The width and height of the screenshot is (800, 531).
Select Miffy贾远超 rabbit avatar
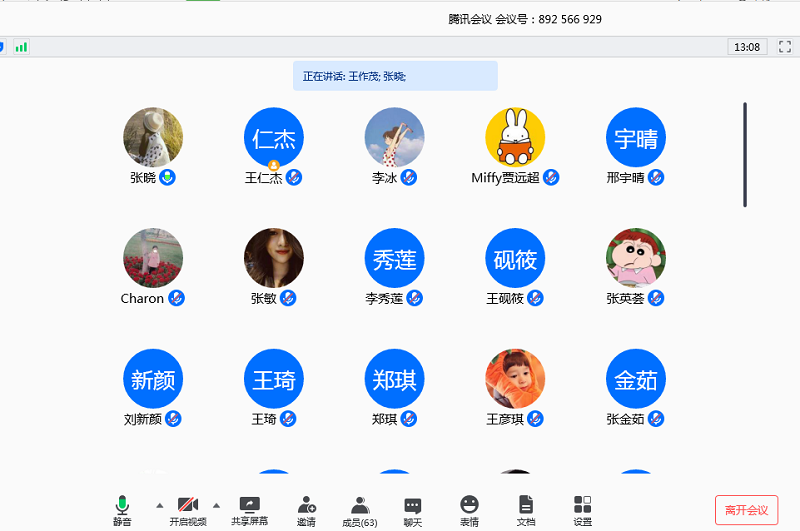pos(515,137)
